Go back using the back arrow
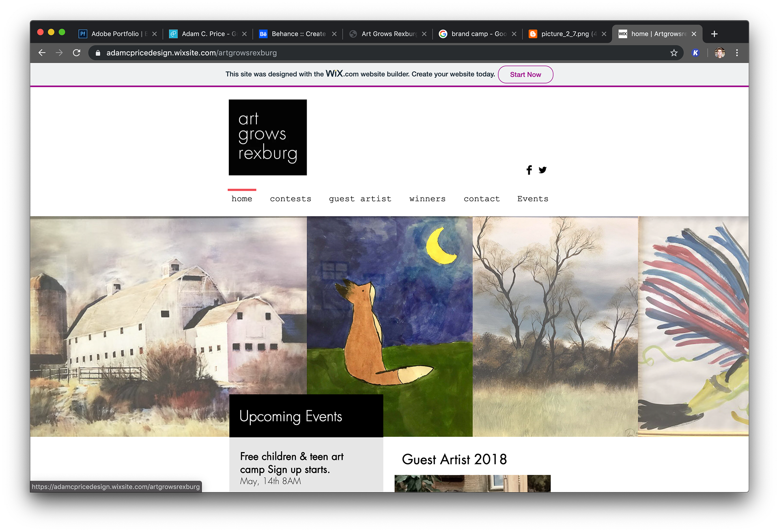 pos(42,53)
